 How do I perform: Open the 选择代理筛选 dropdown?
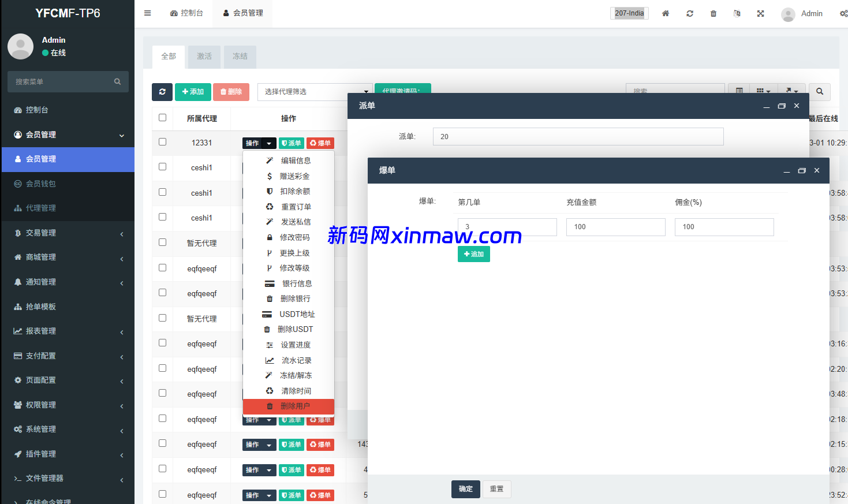(x=315, y=92)
